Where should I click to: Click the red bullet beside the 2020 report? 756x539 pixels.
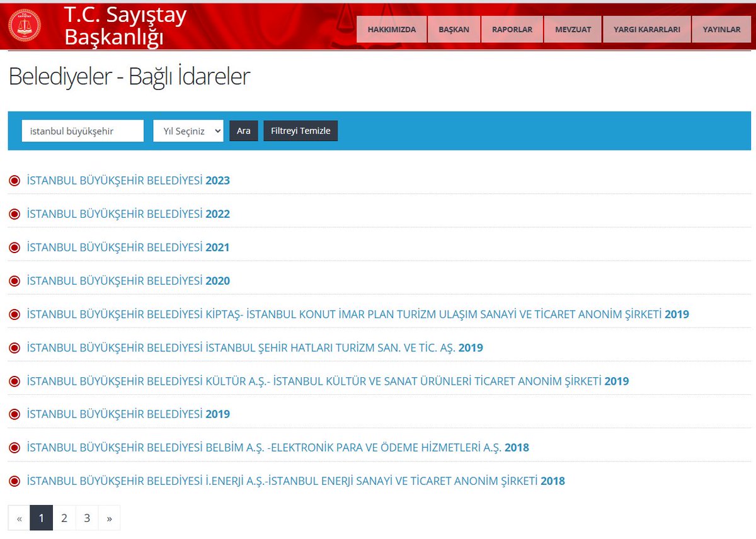tap(14, 281)
